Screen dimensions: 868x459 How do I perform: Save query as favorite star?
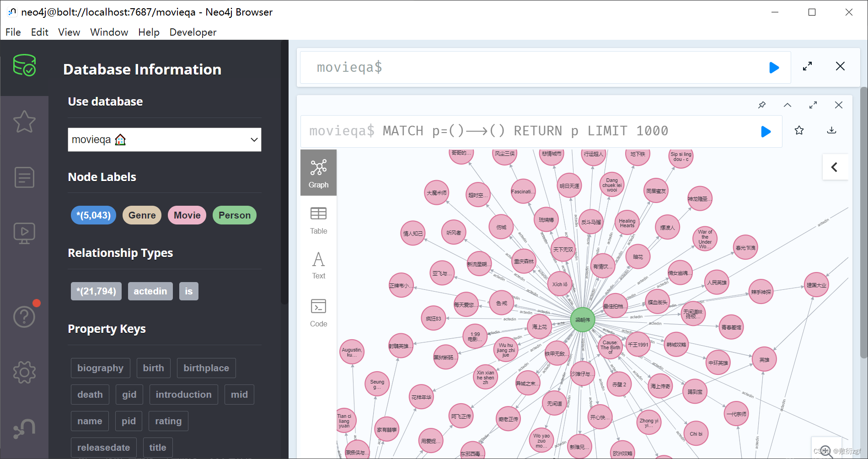coord(799,131)
